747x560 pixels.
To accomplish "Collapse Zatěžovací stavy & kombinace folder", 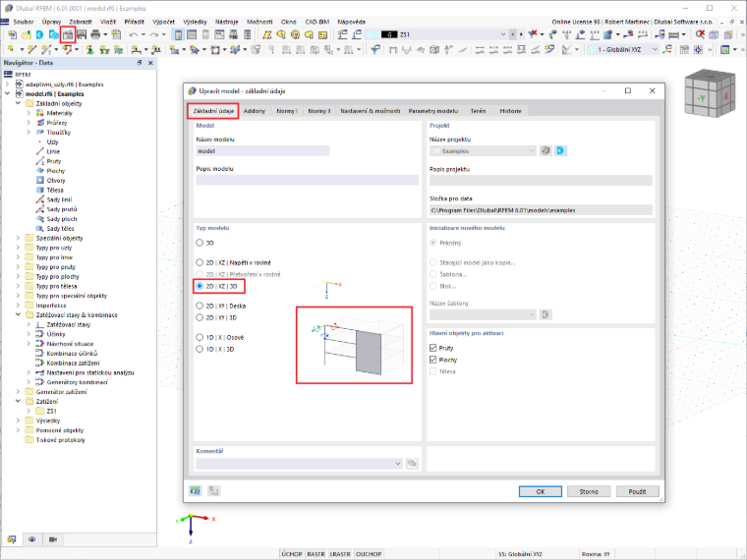I will (x=18, y=314).
